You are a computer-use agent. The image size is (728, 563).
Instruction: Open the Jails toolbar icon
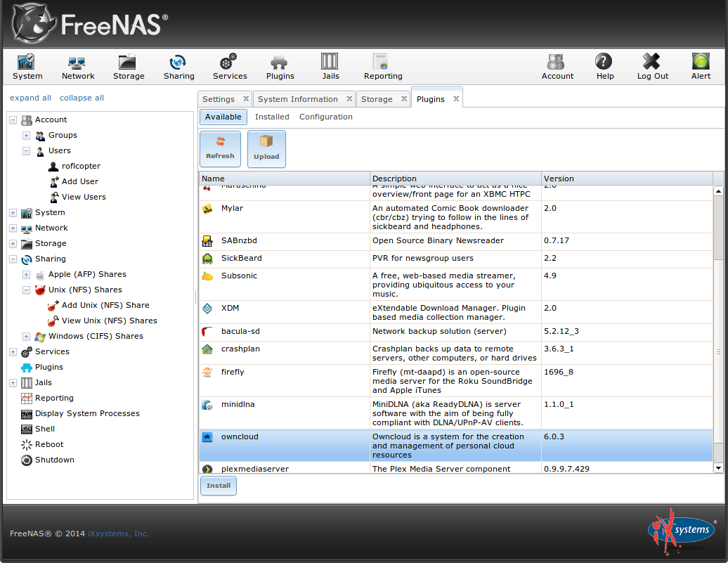330,67
